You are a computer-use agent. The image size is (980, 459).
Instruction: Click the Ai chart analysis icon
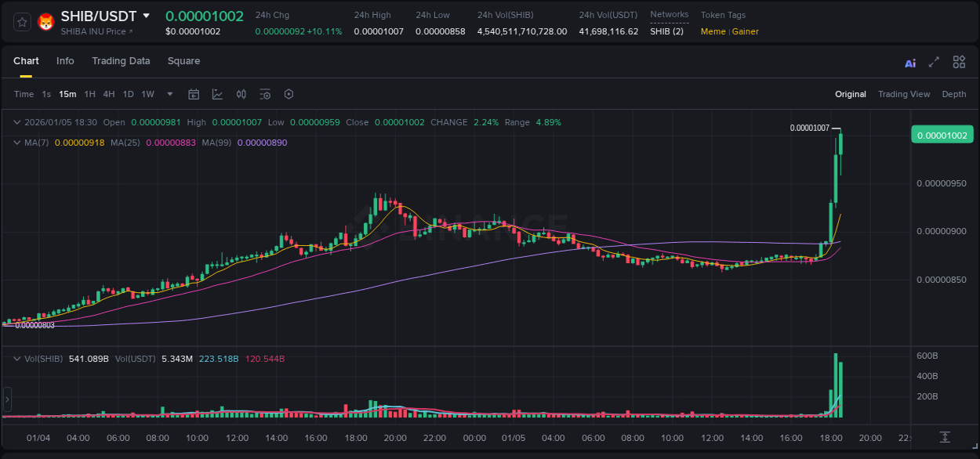[x=909, y=62]
